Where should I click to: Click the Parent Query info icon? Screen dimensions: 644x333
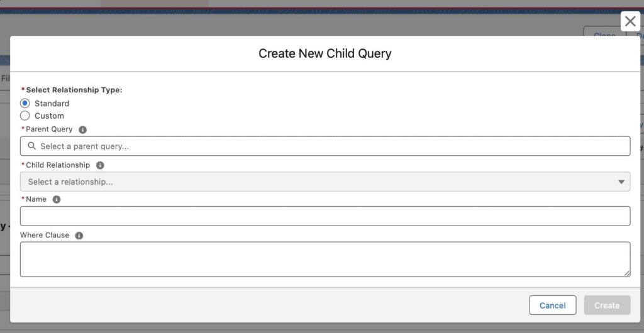pos(82,129)
